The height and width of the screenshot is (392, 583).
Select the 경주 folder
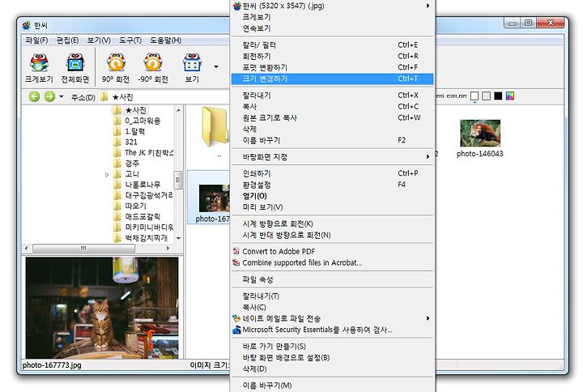click(132, 164)
